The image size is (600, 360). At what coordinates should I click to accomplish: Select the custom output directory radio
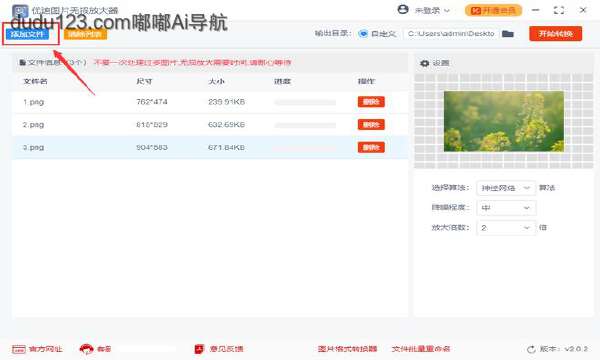tap(363, 34)
